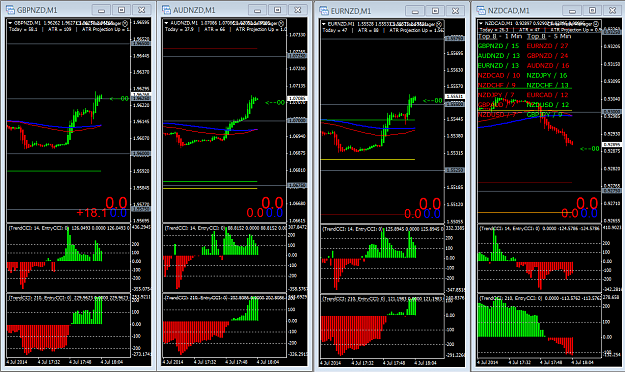Click the GBPNZD,M1 window chart icon

point(11,10)
